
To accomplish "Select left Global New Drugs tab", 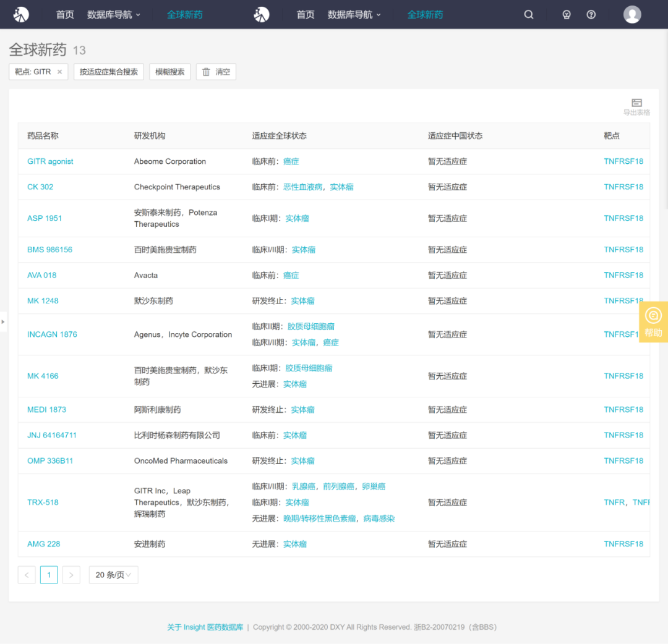I will click(185, 14).
